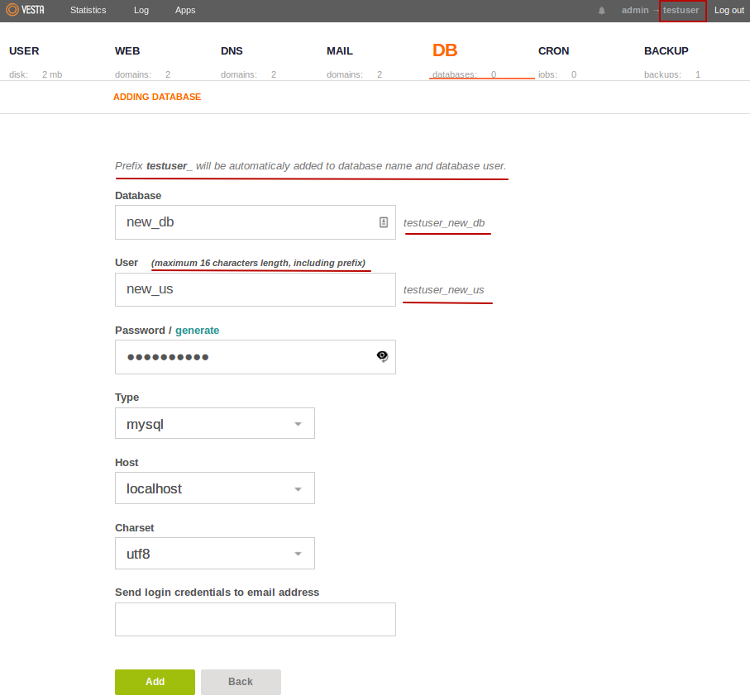Click the Vesta logo icon

12,10
